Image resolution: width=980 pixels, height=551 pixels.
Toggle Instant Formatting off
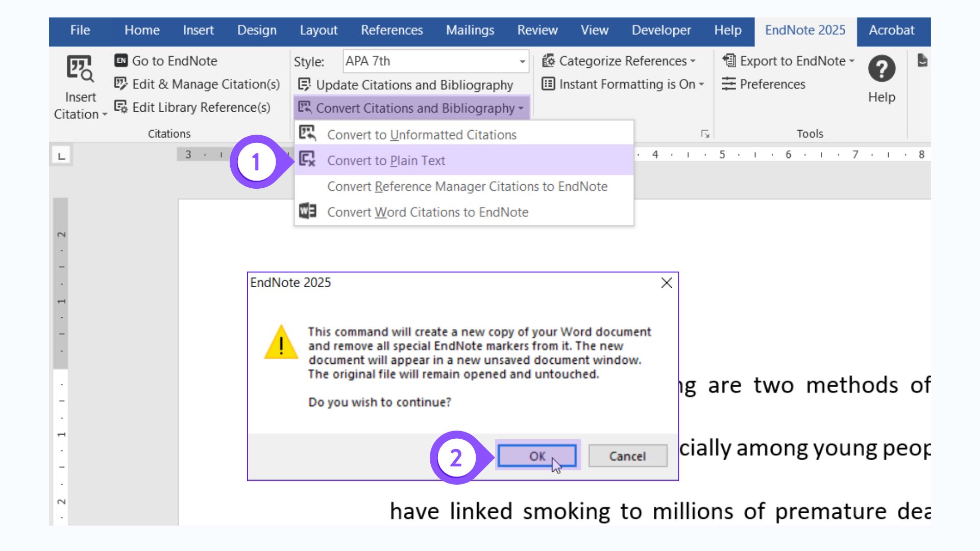628,84
